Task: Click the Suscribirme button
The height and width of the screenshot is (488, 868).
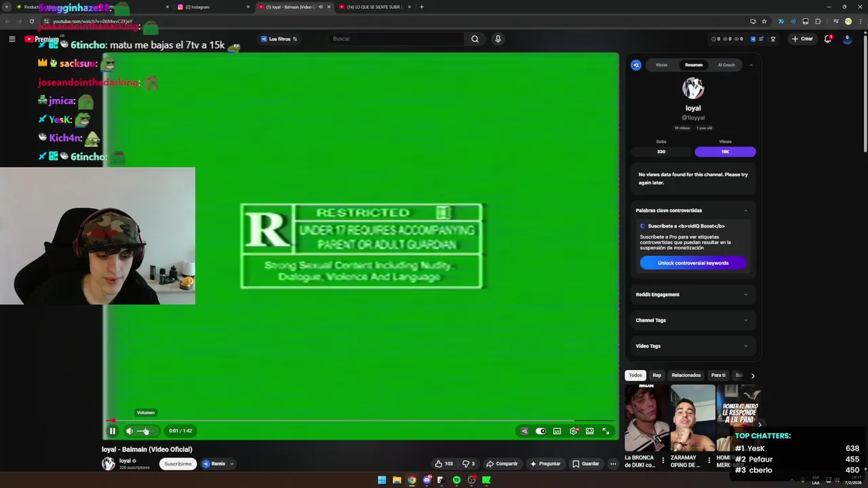Action: point(178,464)
